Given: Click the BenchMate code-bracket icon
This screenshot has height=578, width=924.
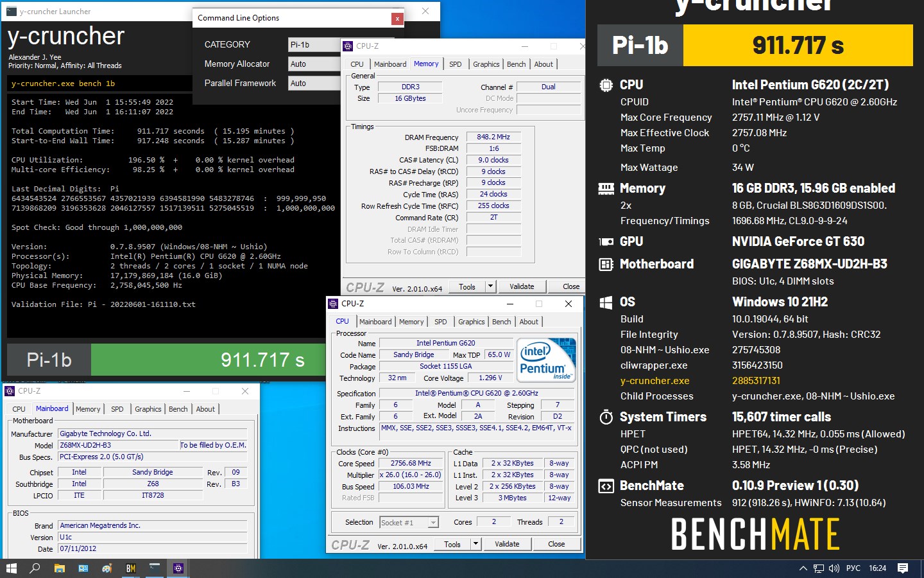Looking at the screenshot, I should tap(606, 486).
